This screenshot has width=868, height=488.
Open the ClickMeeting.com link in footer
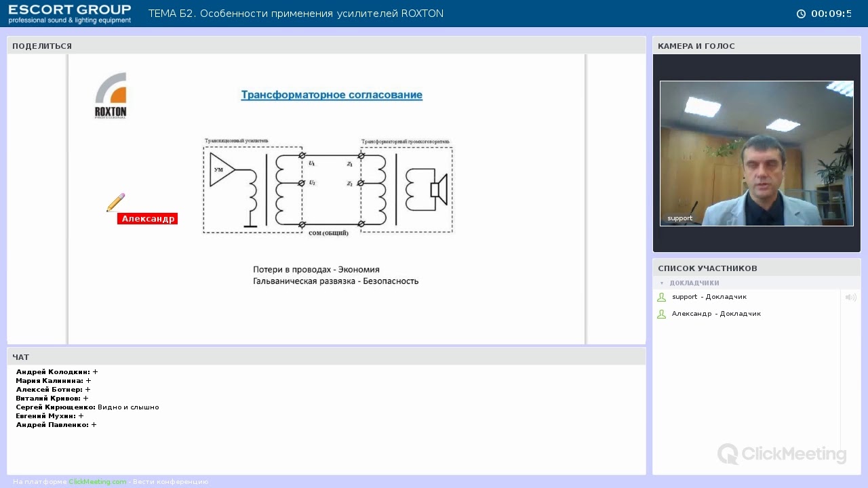coord(98,481)
